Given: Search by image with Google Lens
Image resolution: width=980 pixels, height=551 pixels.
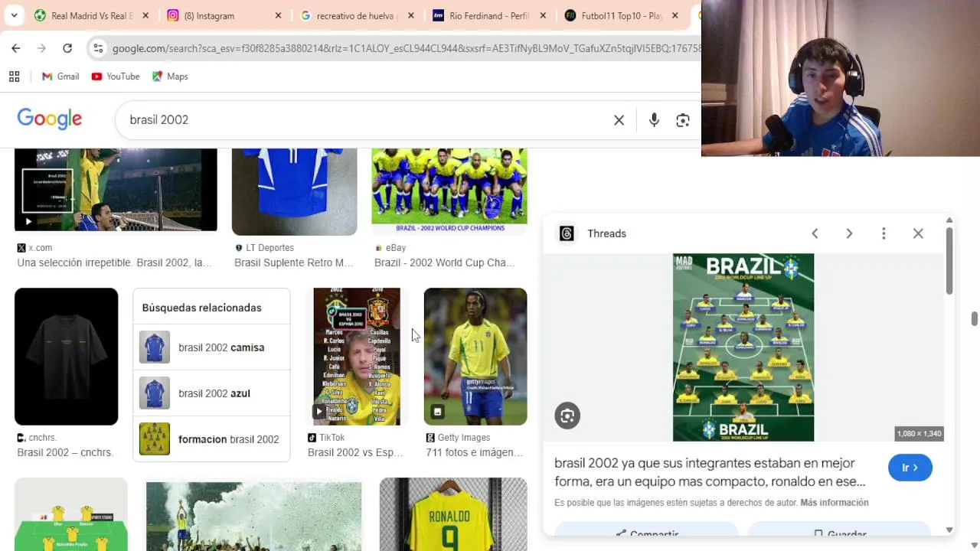Looking at the screenshot, I should (683, 120).
